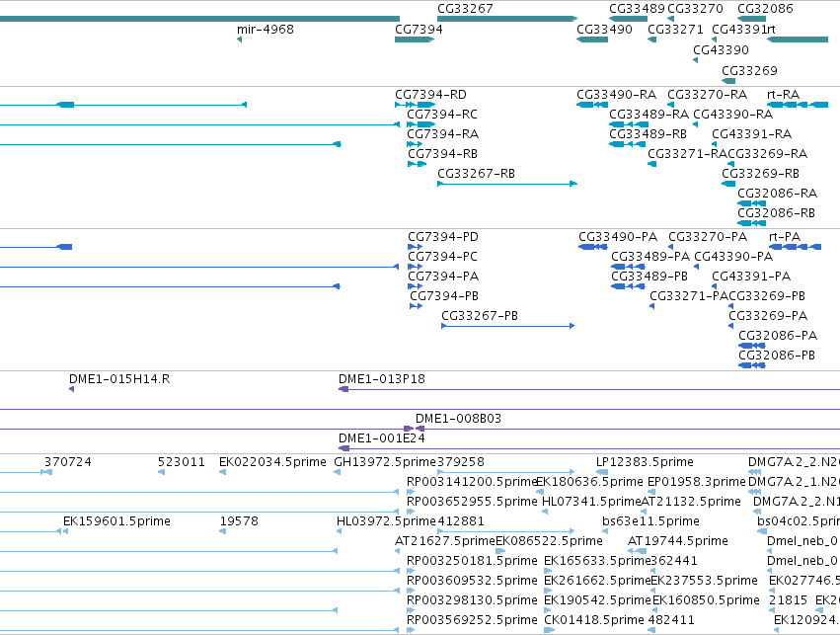Screen dimensions: 840x635
Task: Click protein CG7394-PC
Action: pyautogui.click(x=442, y=257)
